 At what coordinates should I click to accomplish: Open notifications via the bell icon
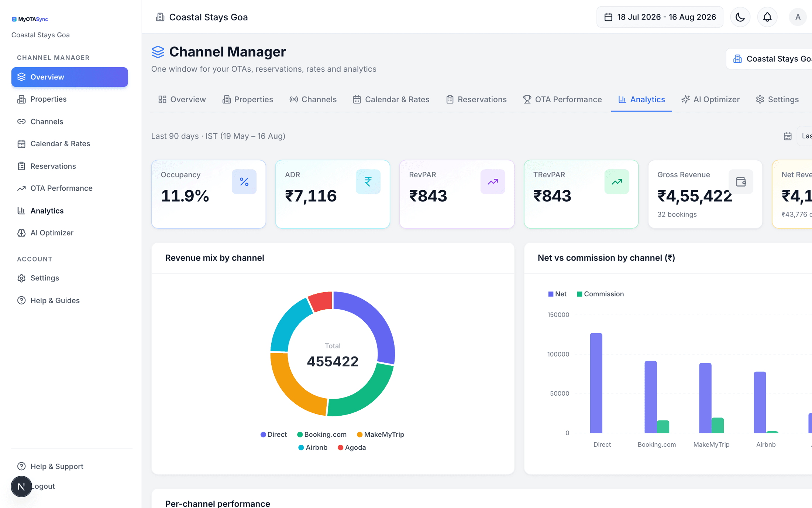(767, 17)
